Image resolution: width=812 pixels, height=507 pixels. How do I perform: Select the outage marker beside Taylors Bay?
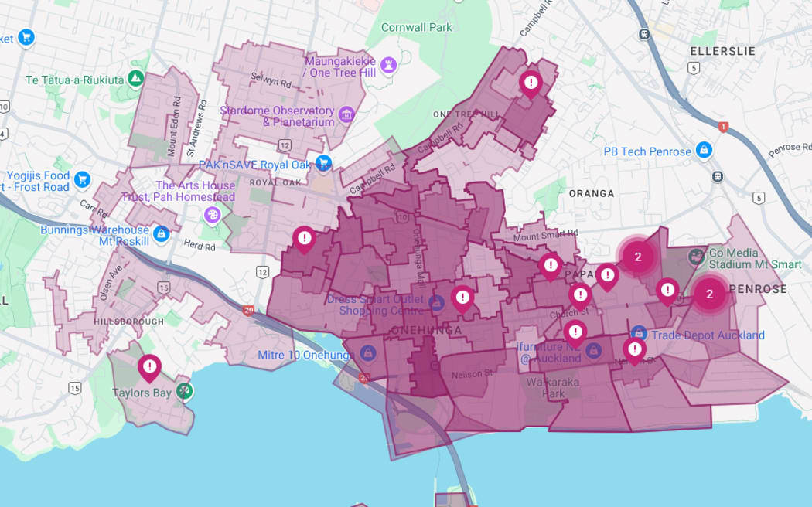(x=150, y=367)
